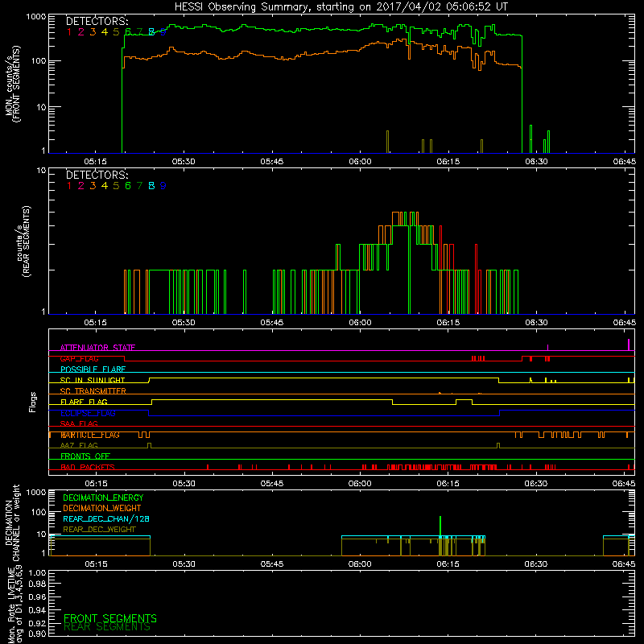Click detector 8 in the rear segments legend

[x=151, y=186]
